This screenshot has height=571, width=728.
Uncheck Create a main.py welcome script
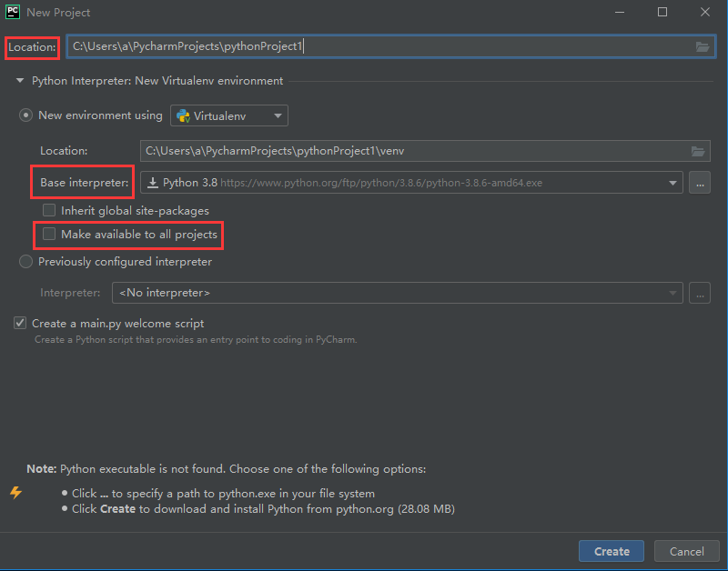click(20, 324)
